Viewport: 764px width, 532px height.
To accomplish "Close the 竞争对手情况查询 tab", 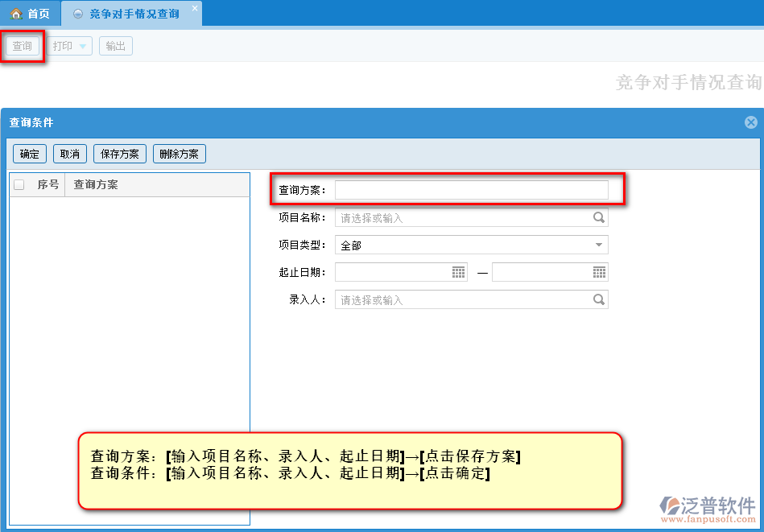I will click(x=194, y=8).
